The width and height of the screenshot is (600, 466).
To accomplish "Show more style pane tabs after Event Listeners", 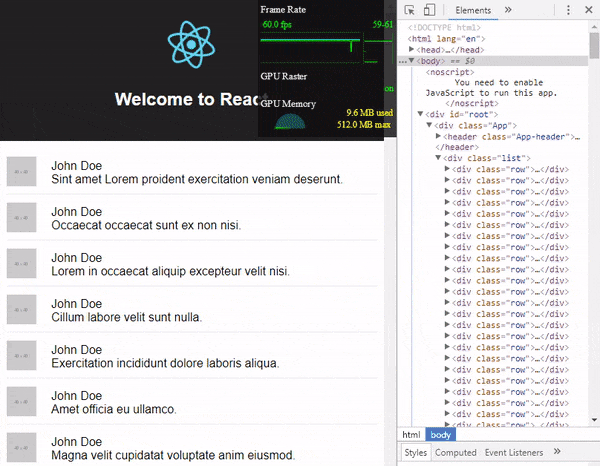I will point(557,451).
